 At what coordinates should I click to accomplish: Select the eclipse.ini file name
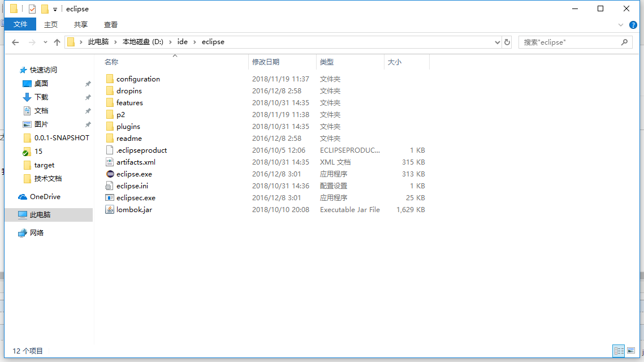point(132,186)
